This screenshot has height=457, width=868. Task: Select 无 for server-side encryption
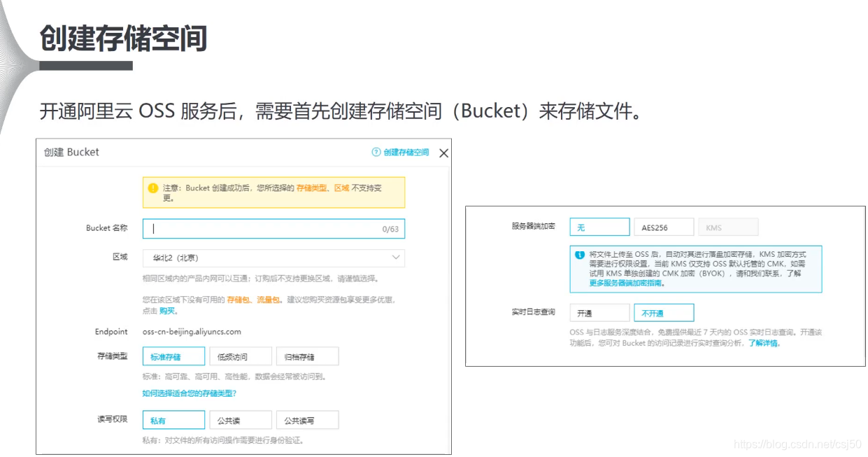click(x=599, y=227)
